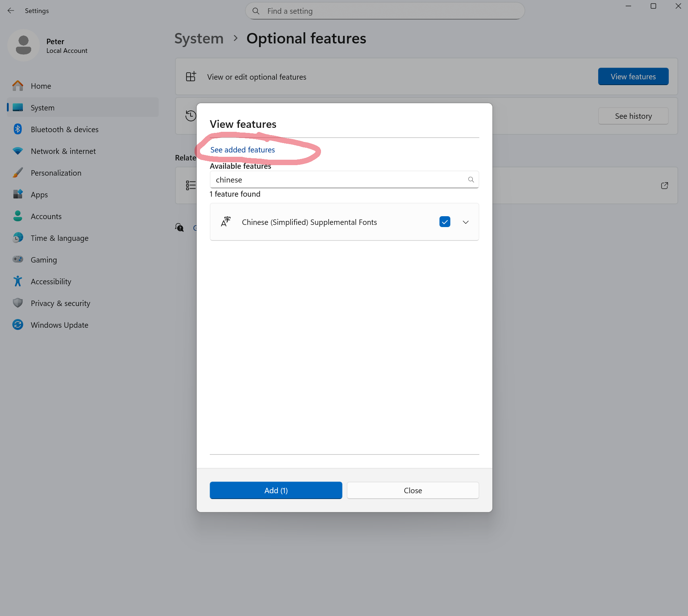Maximize the Settings window

coord(653,6)
